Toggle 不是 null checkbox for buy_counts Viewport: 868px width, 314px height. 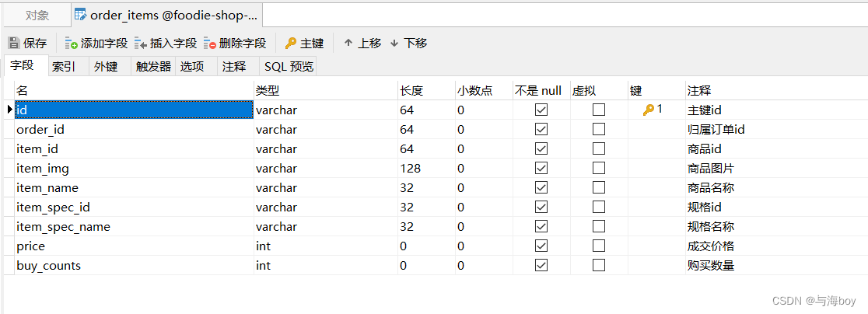click(541, 265)
